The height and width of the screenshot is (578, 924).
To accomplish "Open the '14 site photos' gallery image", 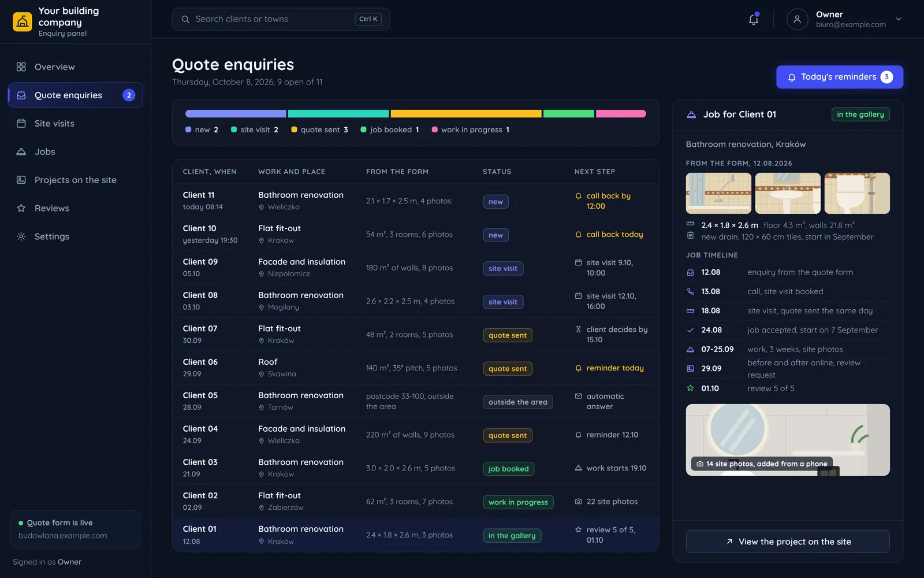I will 788,440.
